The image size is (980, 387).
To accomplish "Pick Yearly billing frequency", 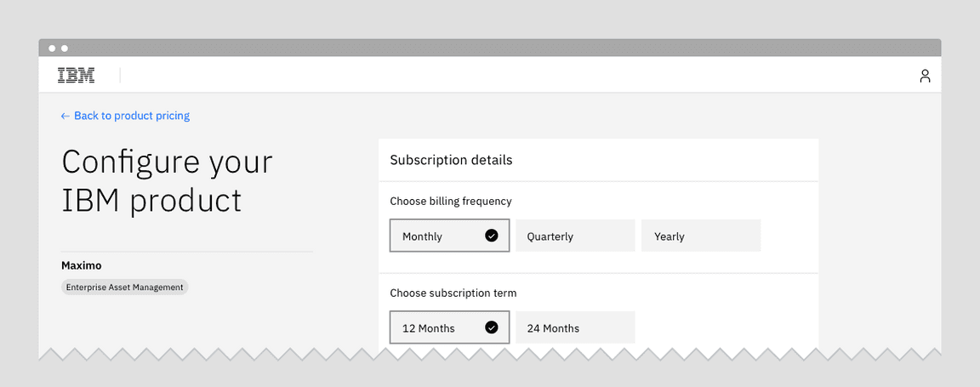I will click(x=700, y=236).
